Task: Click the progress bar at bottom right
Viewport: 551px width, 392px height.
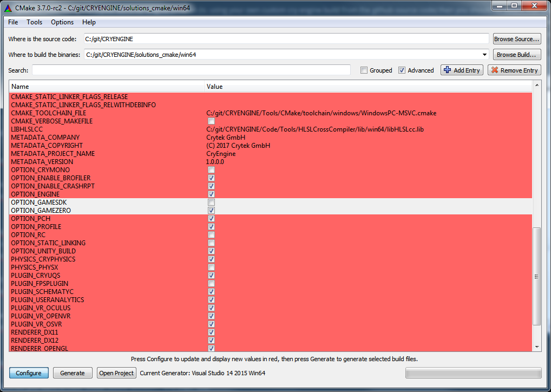Action: [474, 373]
